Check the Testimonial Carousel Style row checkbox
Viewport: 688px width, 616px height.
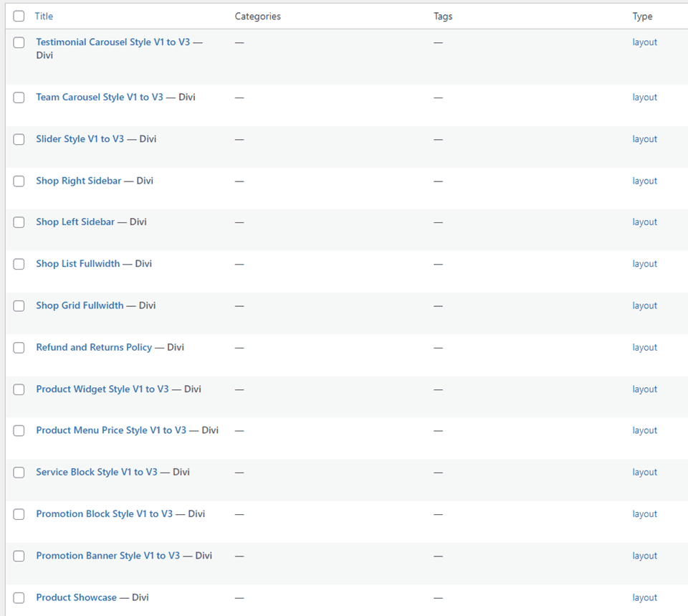(x=19, y=43)
